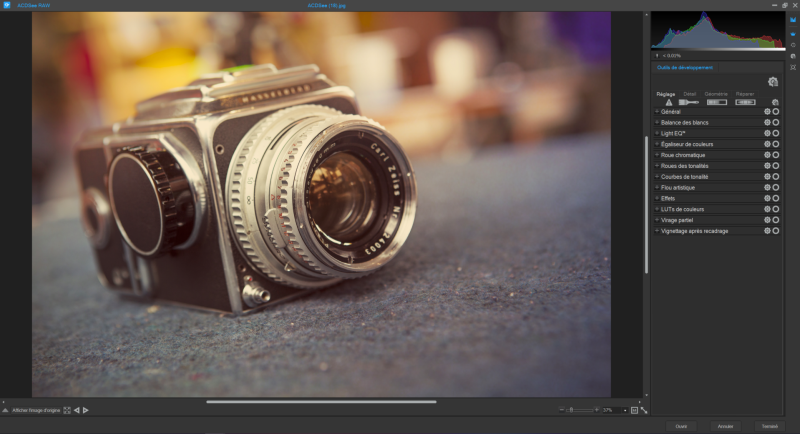Screen dimensions: 800x434
Task: Select the linear gradient tool icon
Action: coord(716,103)
